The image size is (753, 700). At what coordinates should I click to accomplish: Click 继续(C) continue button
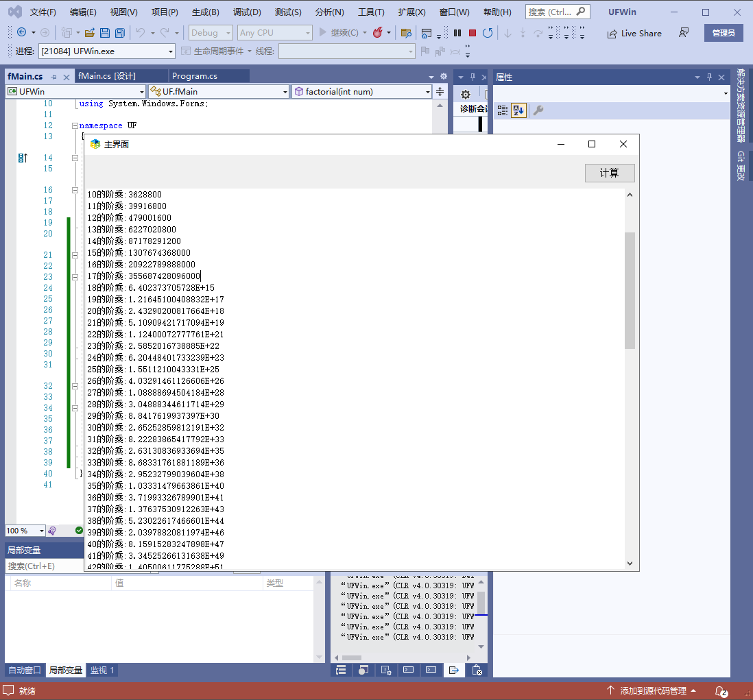pos(339,33)
